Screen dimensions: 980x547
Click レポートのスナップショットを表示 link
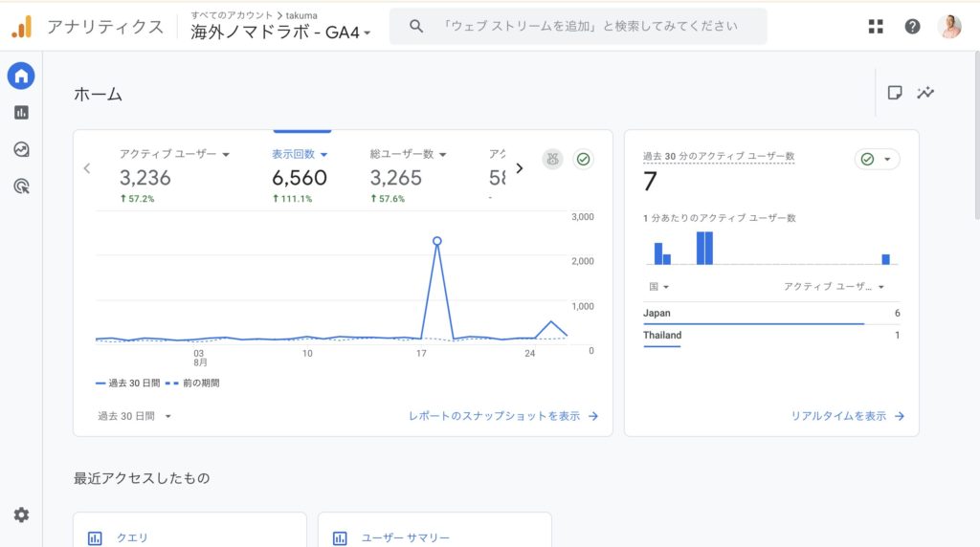[503, 416]
